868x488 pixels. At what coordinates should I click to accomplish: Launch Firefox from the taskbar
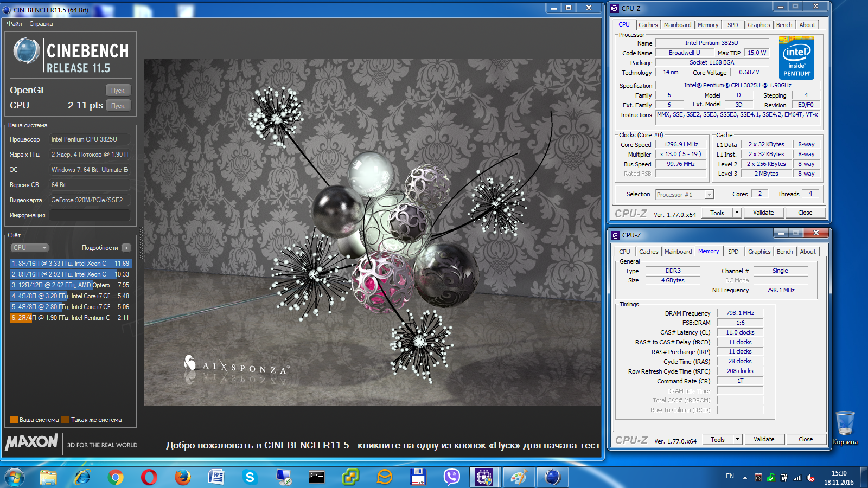[183, 477]
